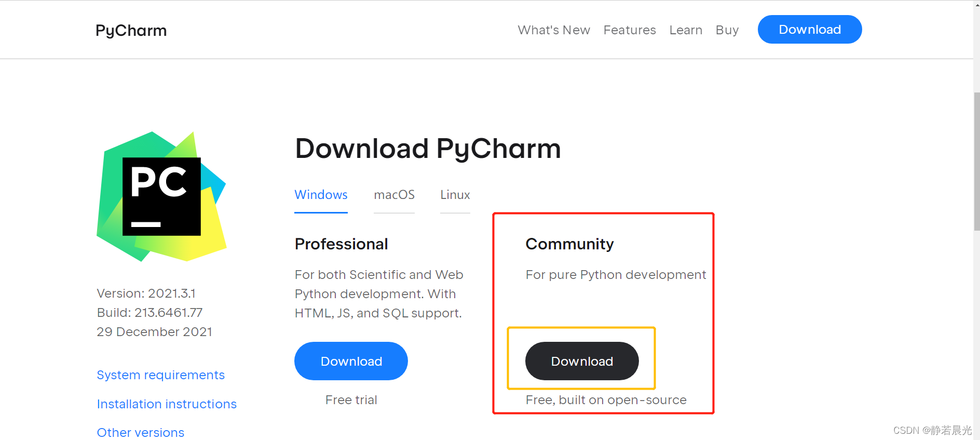Viewport: 980px width, 440px height.
Task: Click the 'Download PyCharm' heading
Action: point(428,149)
